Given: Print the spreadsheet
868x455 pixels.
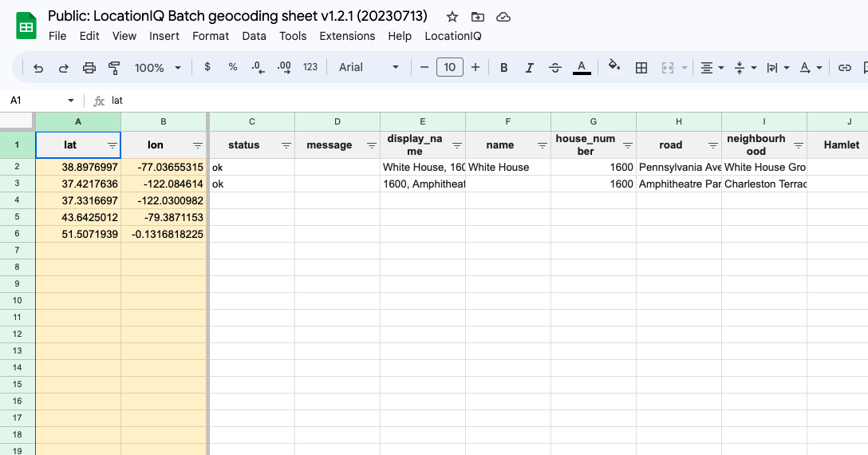Looking at the screenshot, I should click(89, 68).
